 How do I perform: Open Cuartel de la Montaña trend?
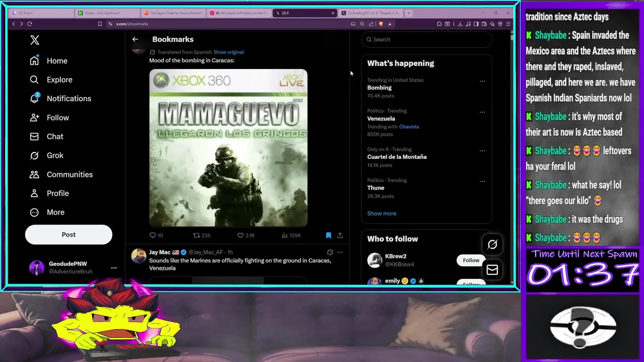click(397, 157)
